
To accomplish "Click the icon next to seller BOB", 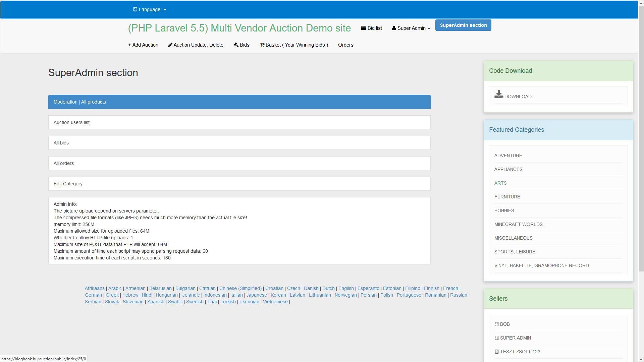I will point(496,324).
